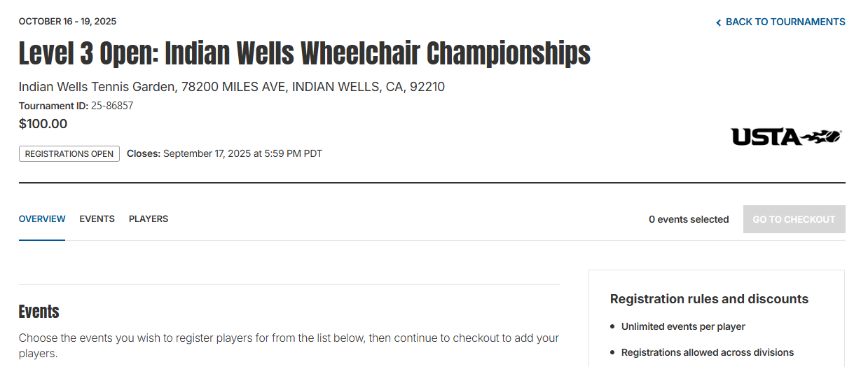The width and height of the screenshot is (868, 367).
Task: Click Unlimited events per player rule
Action: [683, 326]
